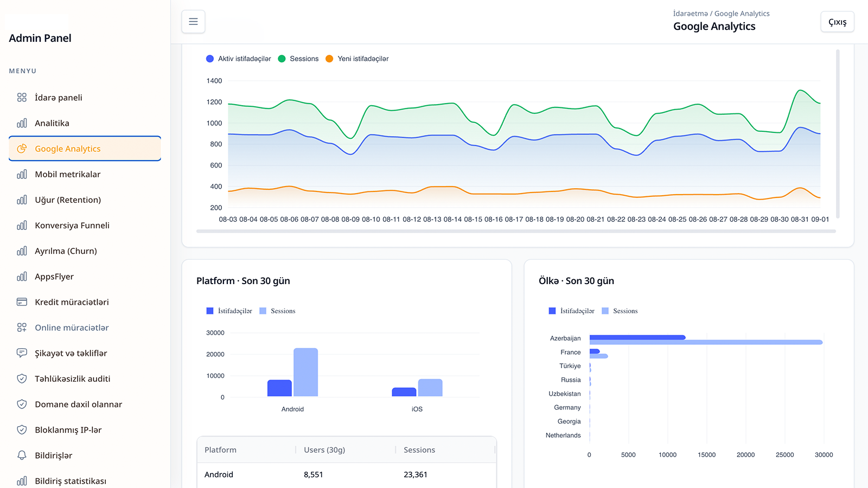Click the iOS users bar in Platform chart
Viewport: 868px width, 488px height.
[x=404, y=392]
